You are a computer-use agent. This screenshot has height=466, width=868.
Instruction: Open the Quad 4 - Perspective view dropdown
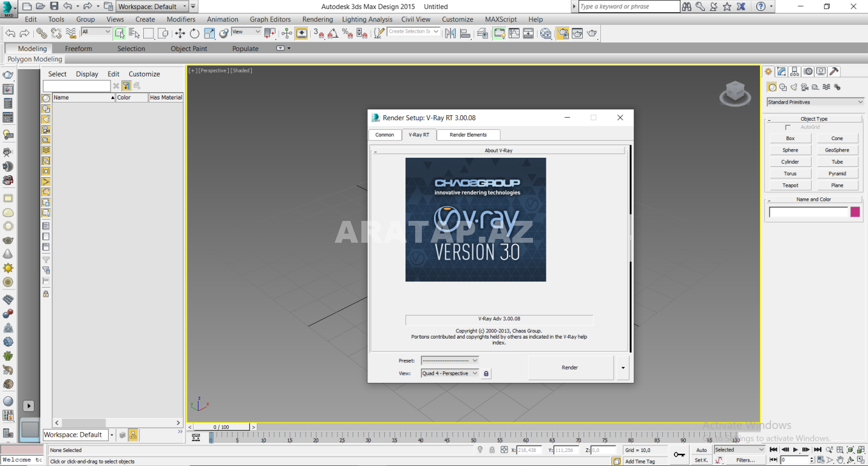[x=450, y=373]
